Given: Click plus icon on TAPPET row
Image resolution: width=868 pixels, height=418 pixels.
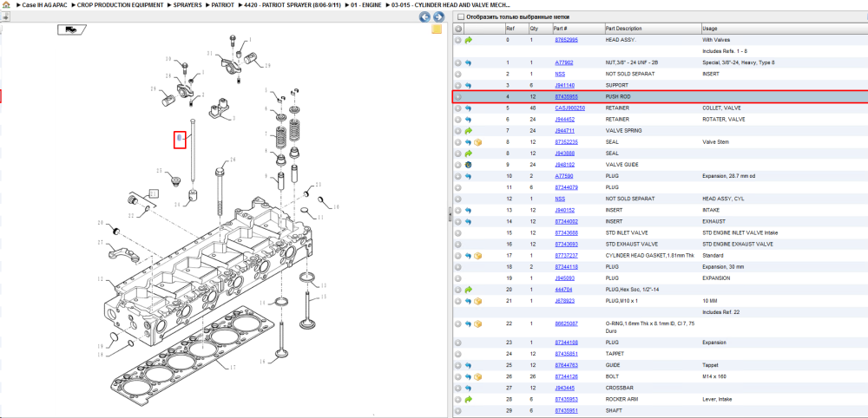Looking at the screenshot, I should (x=458, y=354).
